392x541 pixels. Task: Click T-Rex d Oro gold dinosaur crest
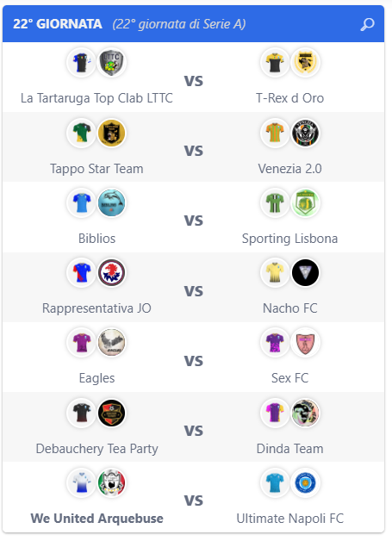point(305,62)
